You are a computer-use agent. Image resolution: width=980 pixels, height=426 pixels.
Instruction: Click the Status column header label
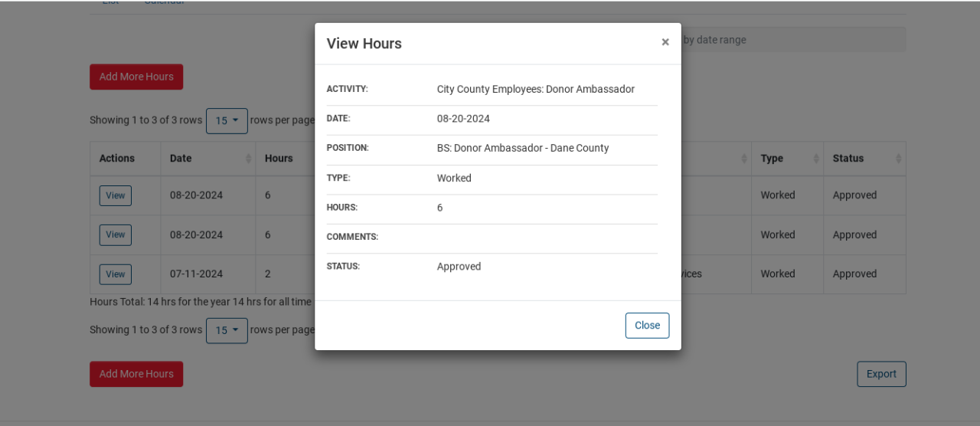848,159
